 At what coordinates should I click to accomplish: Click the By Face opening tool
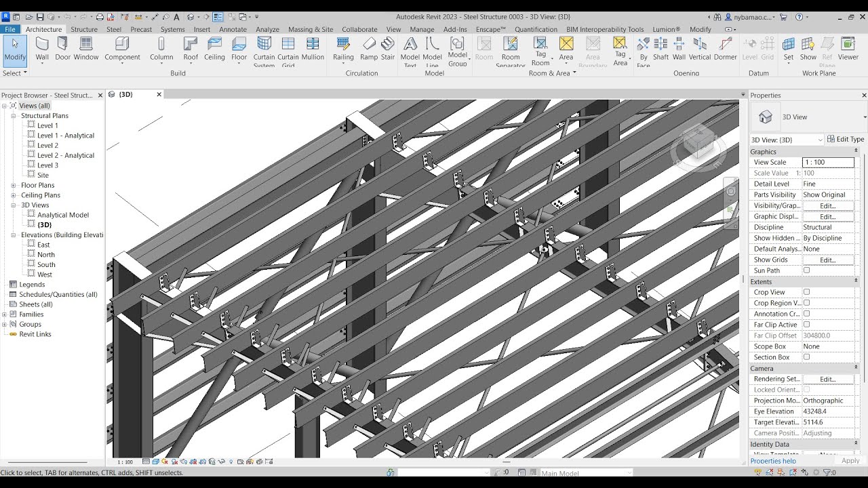coord(644,52)
